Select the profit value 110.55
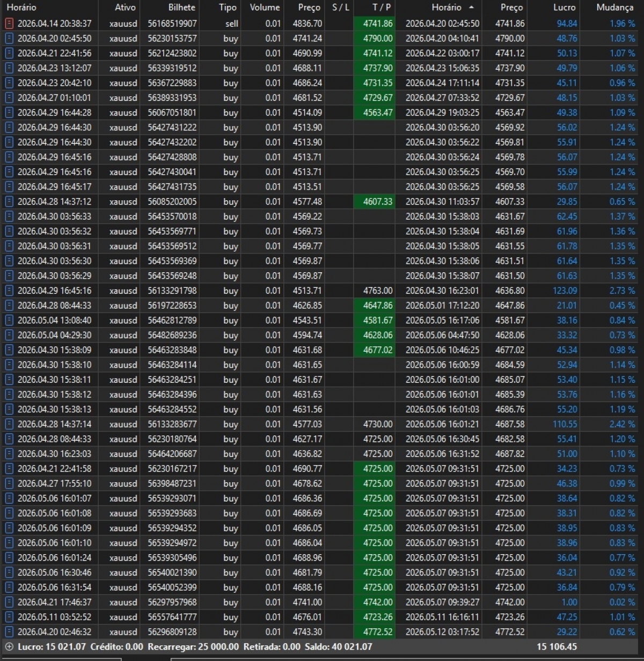Viewport: 644px width, 661px height. tap(565, 424)
